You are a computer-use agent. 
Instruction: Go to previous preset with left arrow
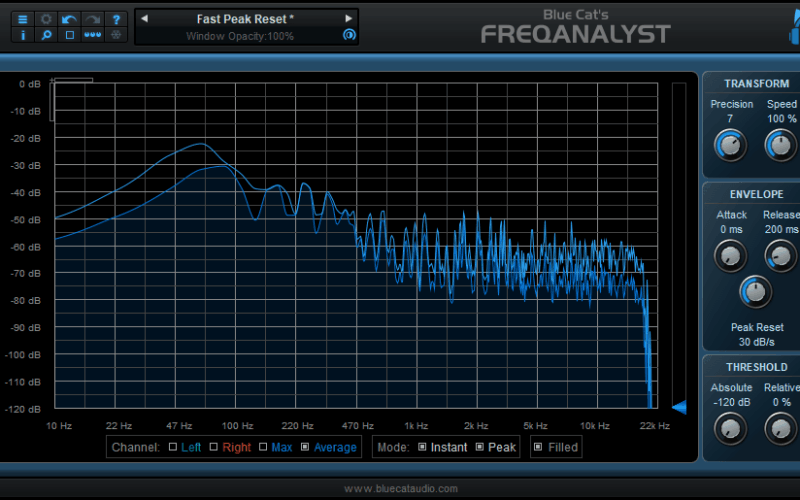[x=144, y=18]
